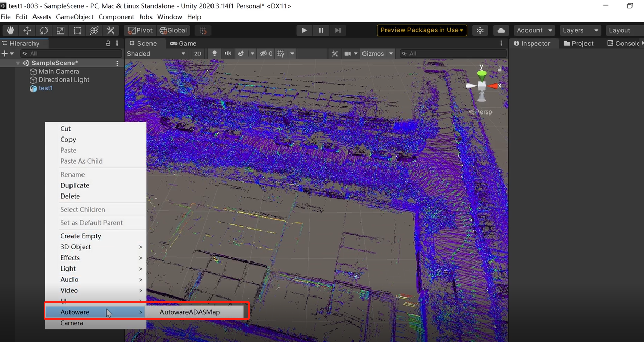Select Main Camera in Hierarchy
This screenshot has width=644, height=342.
pyautogui.click(x=58, y=72)
